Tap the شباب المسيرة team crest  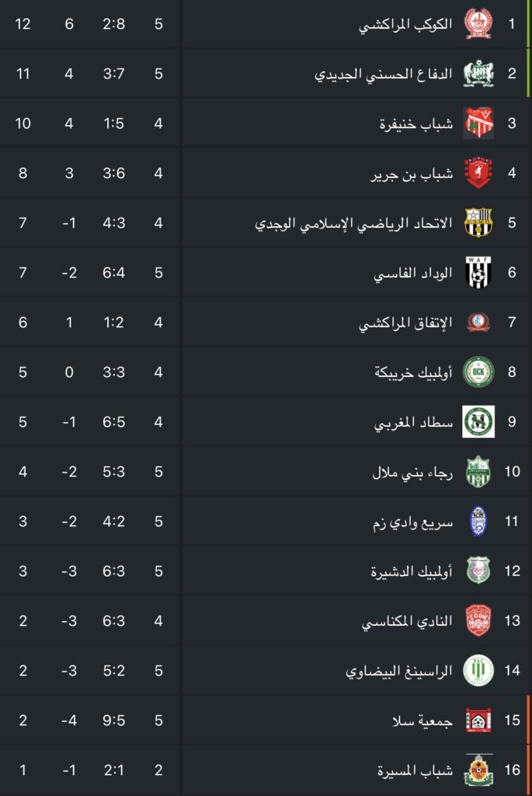478,770
